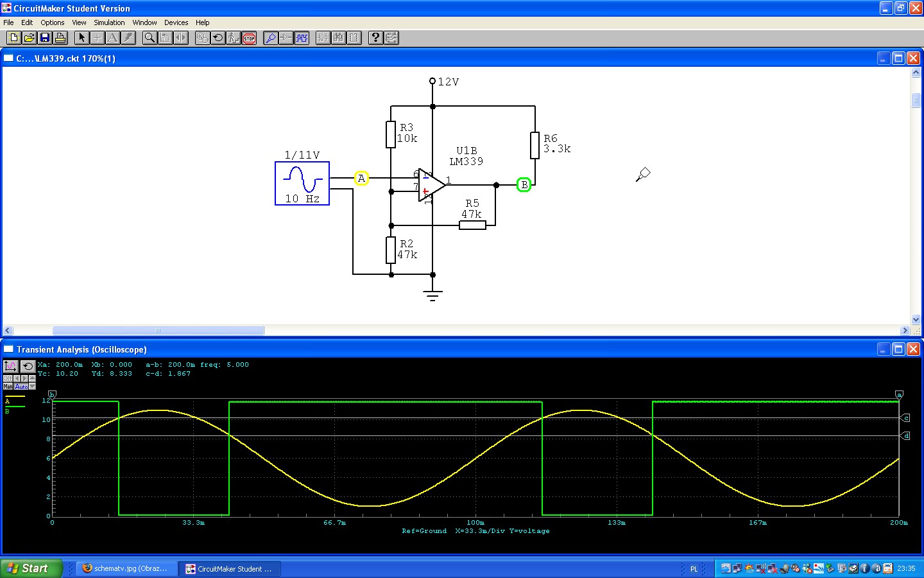Click the Step simulation icon
The width and height of the screenshot is (924, 578).
[x=234, y=38]
